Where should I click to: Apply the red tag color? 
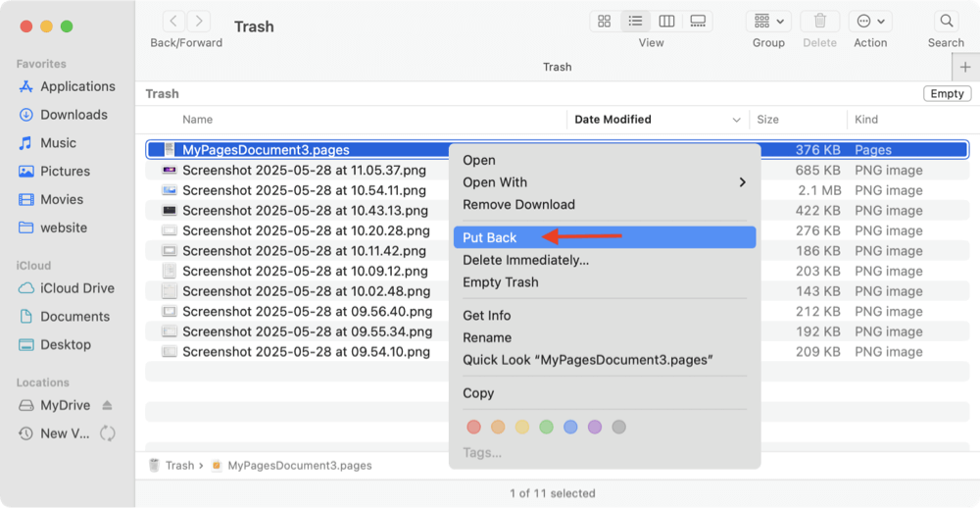[474, 428]
